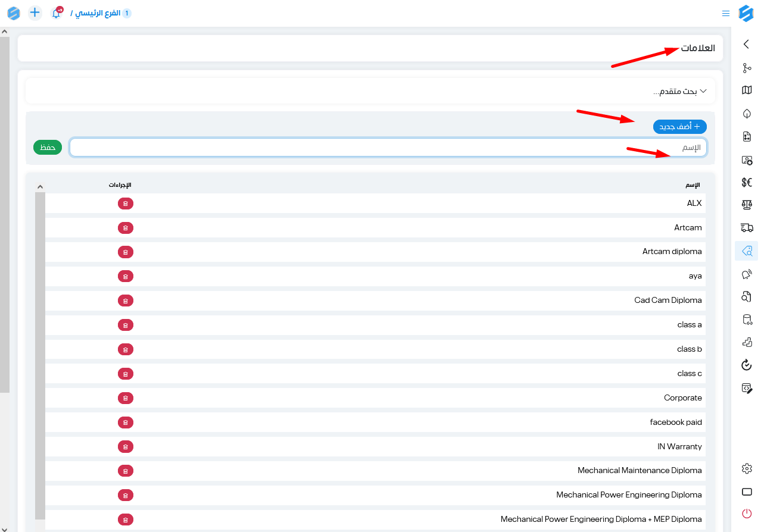761x532 pixels.
Task: Expand the advanced search panel
Action: (x=679, y=92)
